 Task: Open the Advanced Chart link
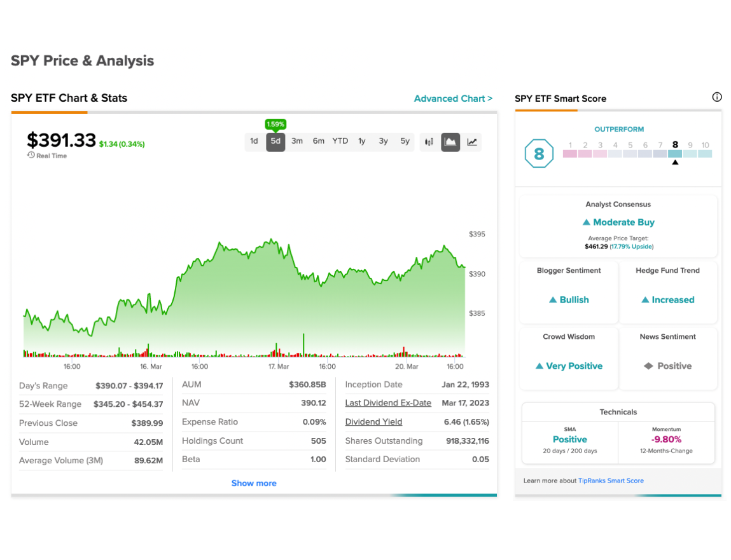click(x=453, y=99)
